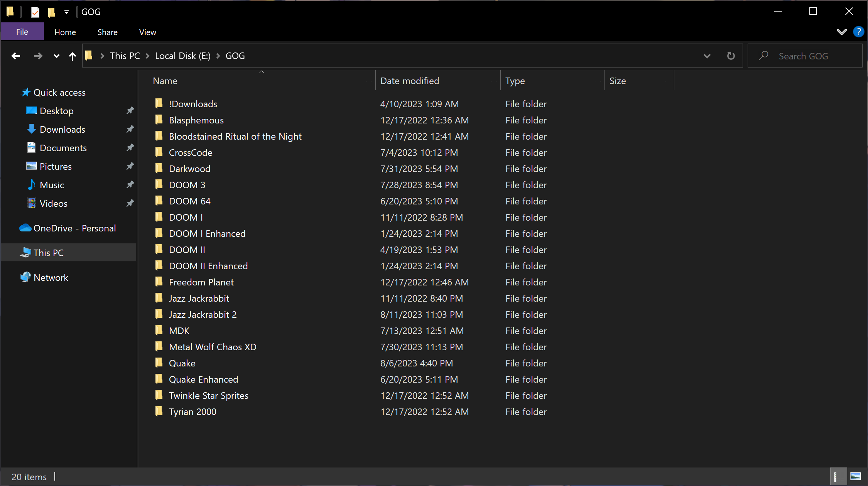This screenshot has height=486, width=868.
Task: Open Downloads in navigation pane
Action: click(62, 130)
